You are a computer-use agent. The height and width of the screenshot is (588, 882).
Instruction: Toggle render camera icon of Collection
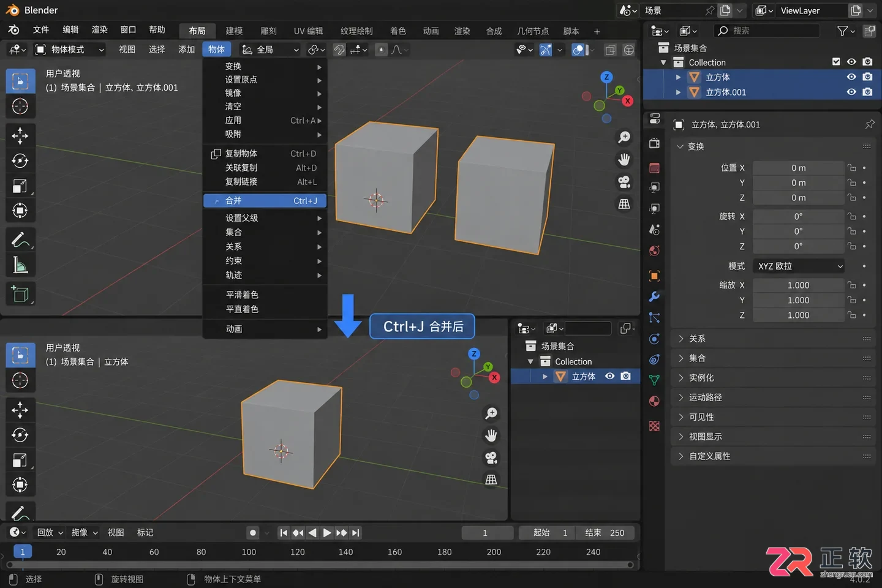[867, 62]
